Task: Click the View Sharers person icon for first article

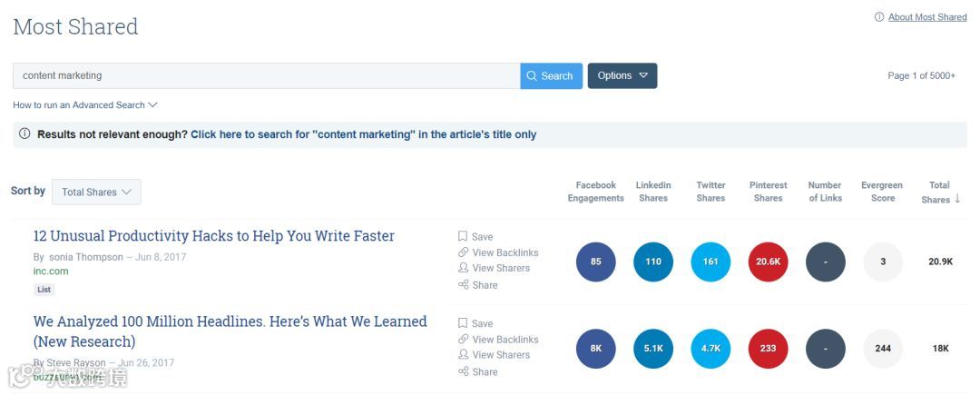Action: click(463, 268)
